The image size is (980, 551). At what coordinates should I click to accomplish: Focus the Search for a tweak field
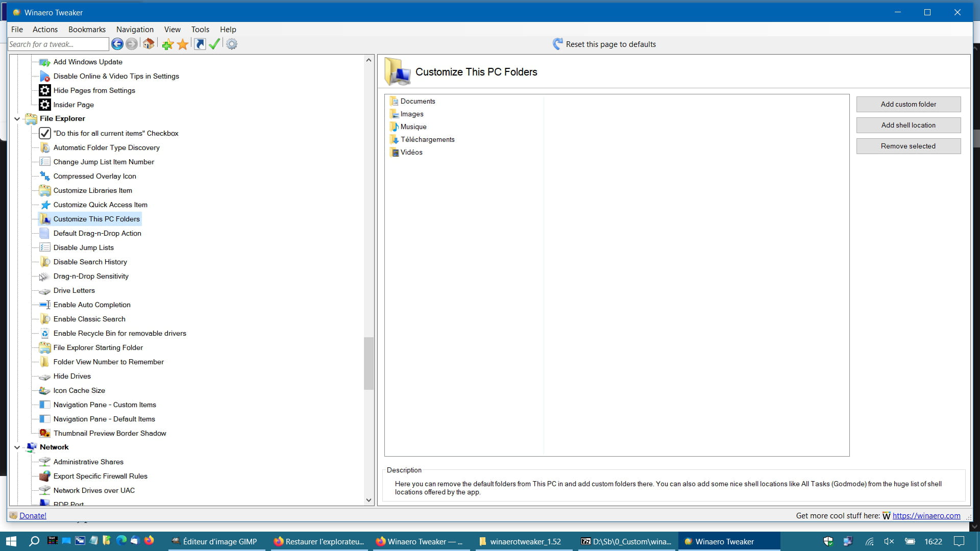58,44
